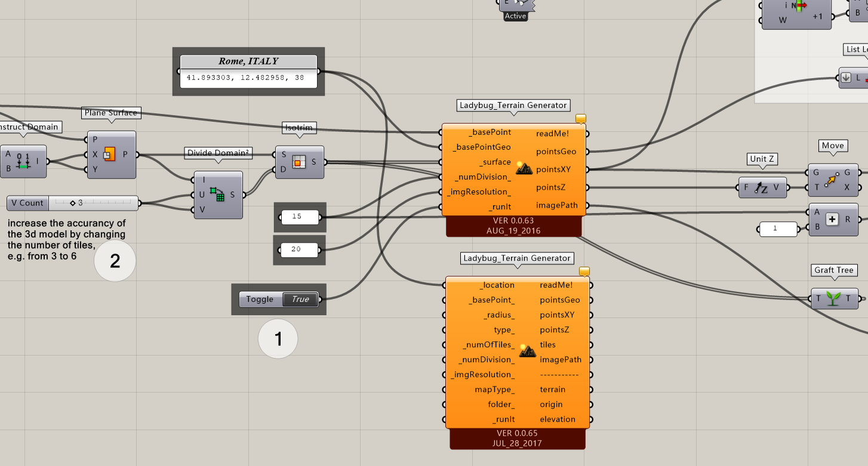Image resolution: width=868 pixels, height=466 pixels.
Task: Click the _basePoint_ input on VER 0.0.65 generator
Action: click(491, 300)
